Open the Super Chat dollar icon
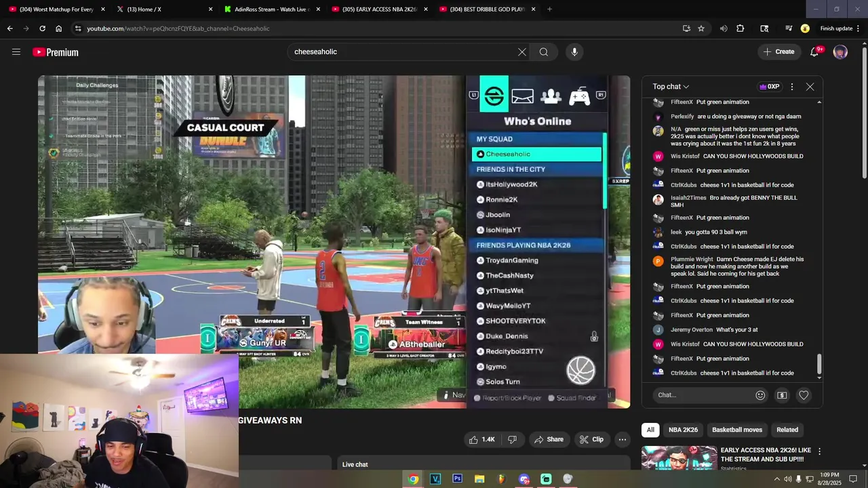The image size is (868, 488). pos(782,395)
